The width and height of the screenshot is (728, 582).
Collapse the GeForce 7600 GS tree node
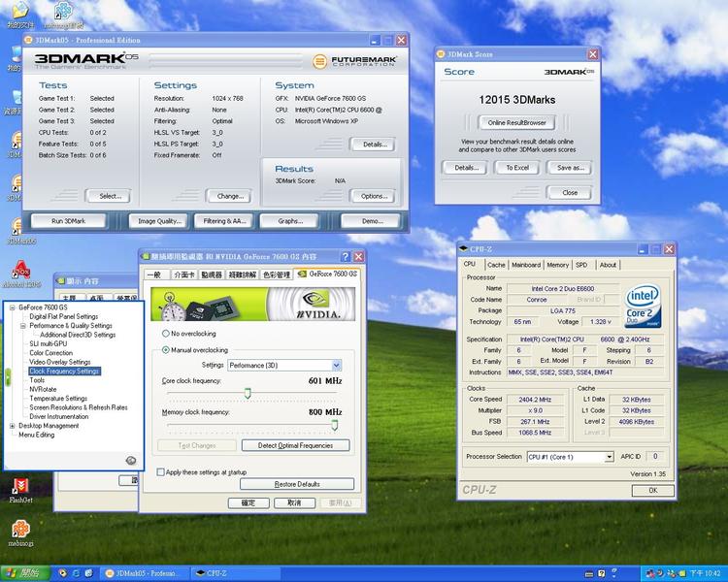pyautogui.click(x=12, y=307)
